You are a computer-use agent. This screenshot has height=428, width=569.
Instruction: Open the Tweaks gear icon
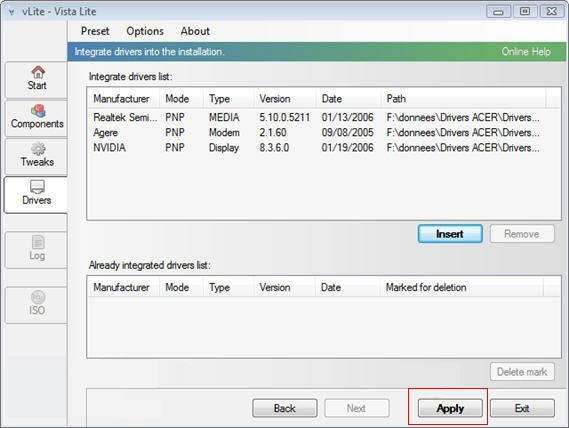tap(38, 149)
